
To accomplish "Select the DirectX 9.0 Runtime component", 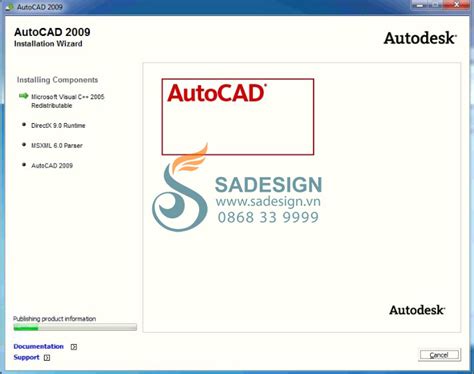I will tap(58, 126).
